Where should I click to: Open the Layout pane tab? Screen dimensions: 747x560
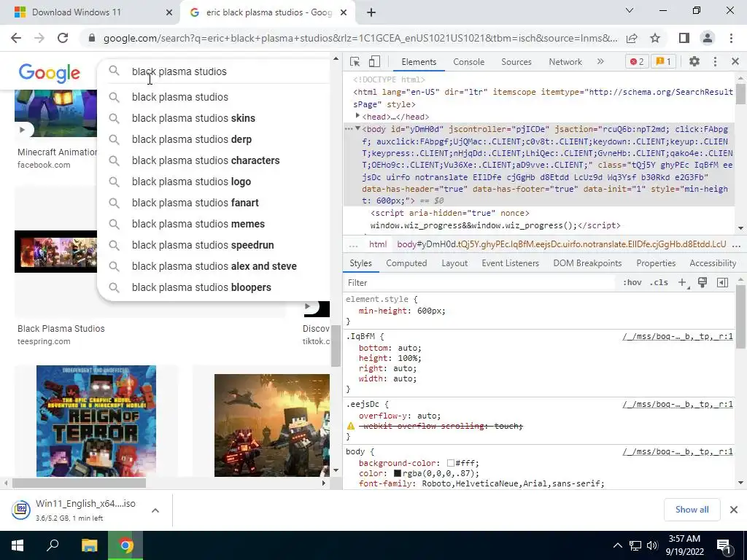tap(454, 263)
